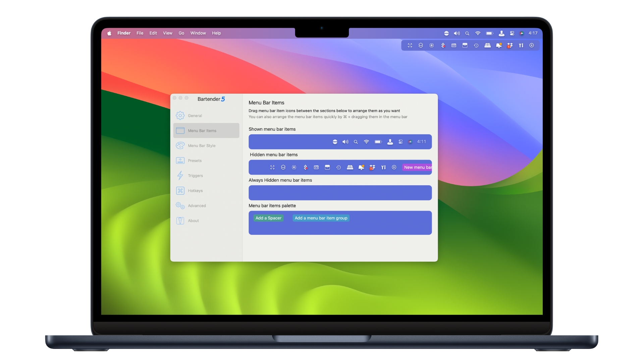Click the archive box icon in the Bartender bar
The image size is (644, 362).
click(465, 45)
